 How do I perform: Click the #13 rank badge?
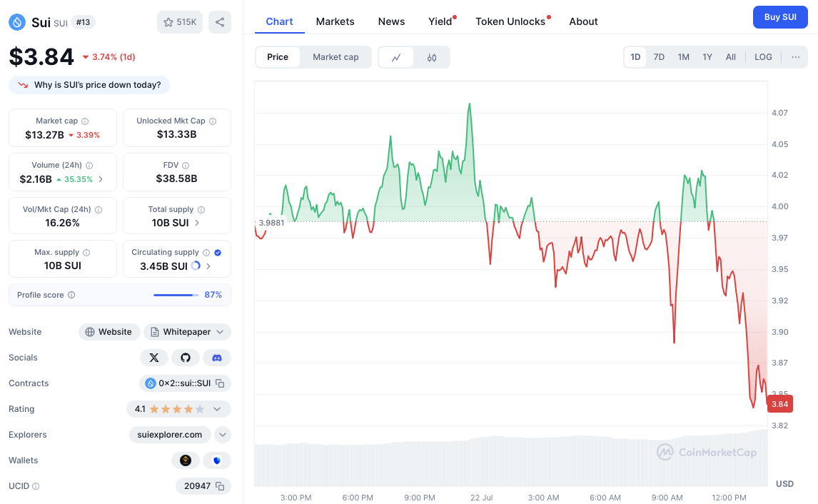pos(83,22)
